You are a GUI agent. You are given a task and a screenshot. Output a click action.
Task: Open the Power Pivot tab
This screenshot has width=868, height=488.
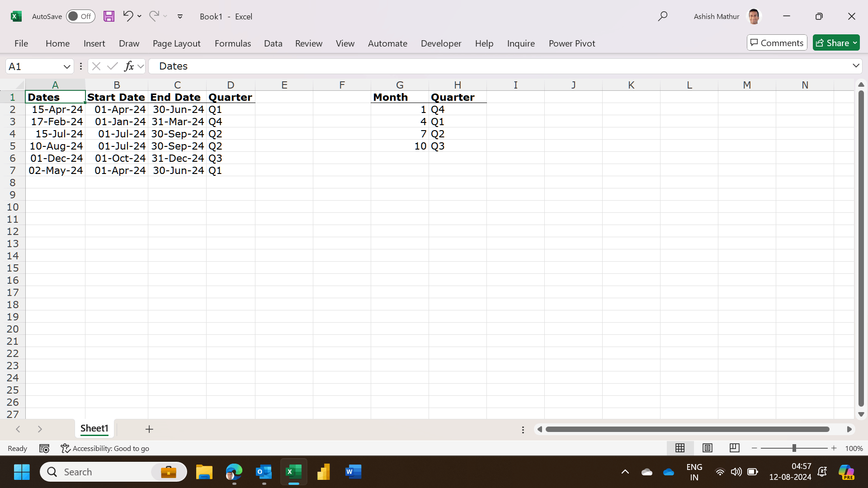coord(572,43)
